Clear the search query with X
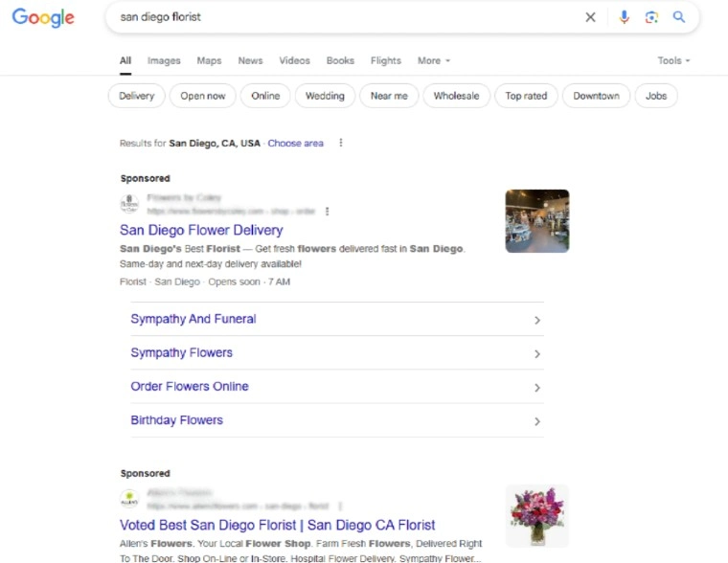The image size is (728, 563). point(590,17)
